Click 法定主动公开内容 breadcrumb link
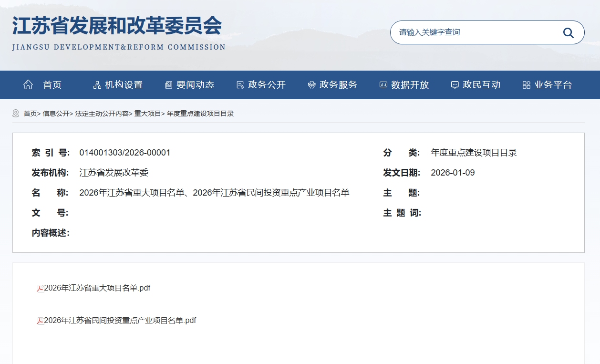The width and height of the screenshot is (600, 364). (102, 114)
